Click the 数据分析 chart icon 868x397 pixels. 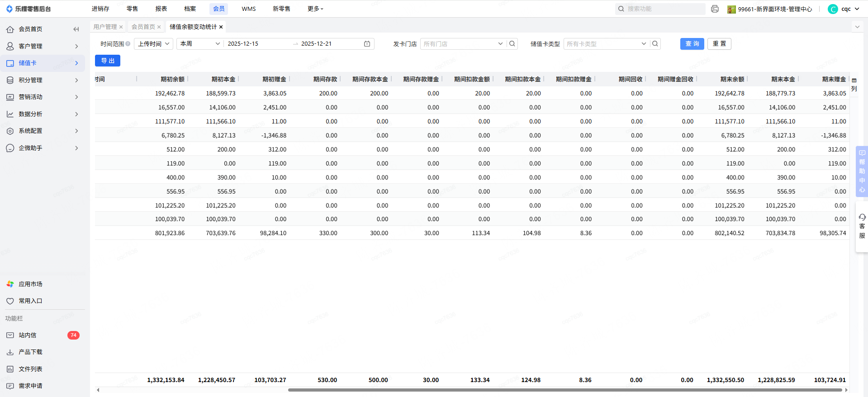click(x=10, y=114)
